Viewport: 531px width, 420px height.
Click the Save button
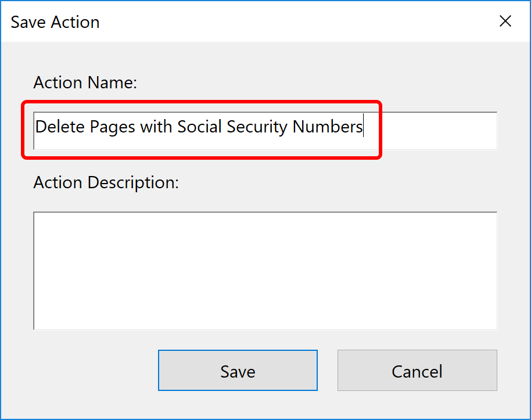tap(238, 371)
